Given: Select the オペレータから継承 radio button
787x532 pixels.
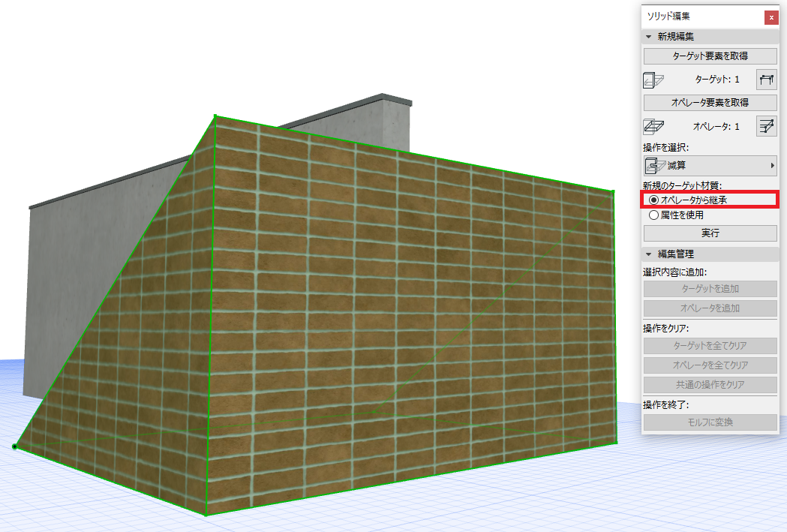Looking at the screenshot, I should point(653,200).
